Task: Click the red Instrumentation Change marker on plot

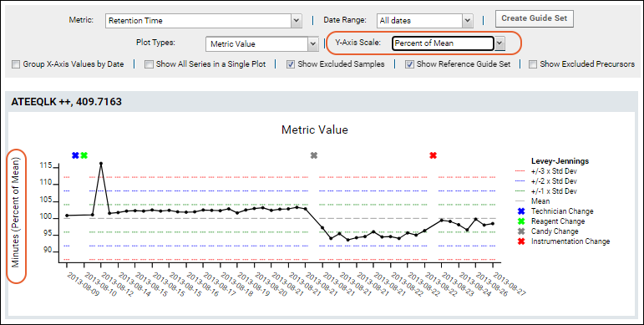Action: 433,155
